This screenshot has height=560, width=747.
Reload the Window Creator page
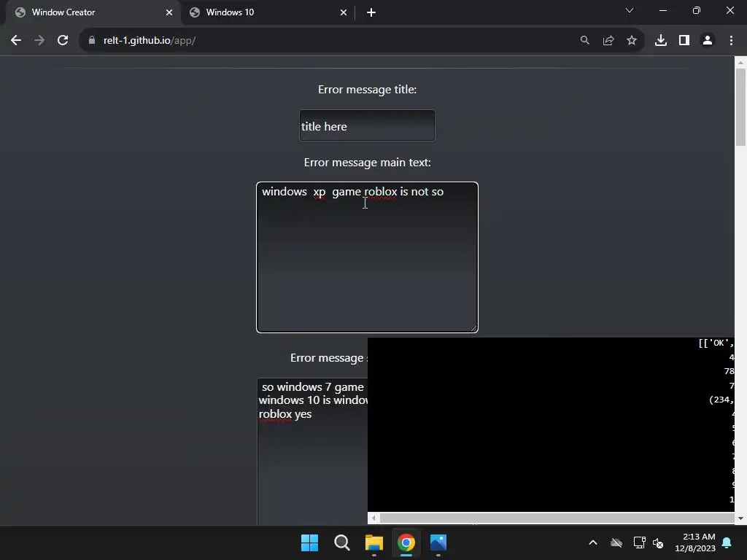(x=63, y=41)
